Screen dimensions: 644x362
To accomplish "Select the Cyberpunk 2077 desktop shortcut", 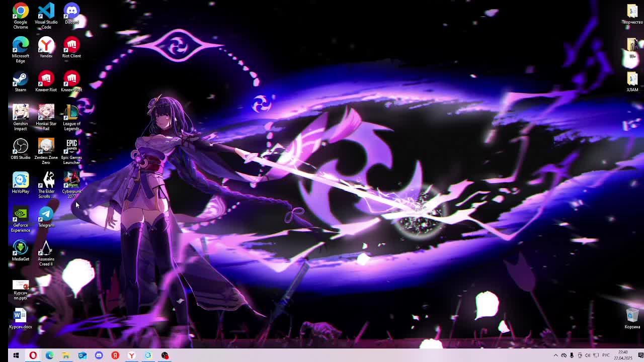I will click(x=71, y=185).
